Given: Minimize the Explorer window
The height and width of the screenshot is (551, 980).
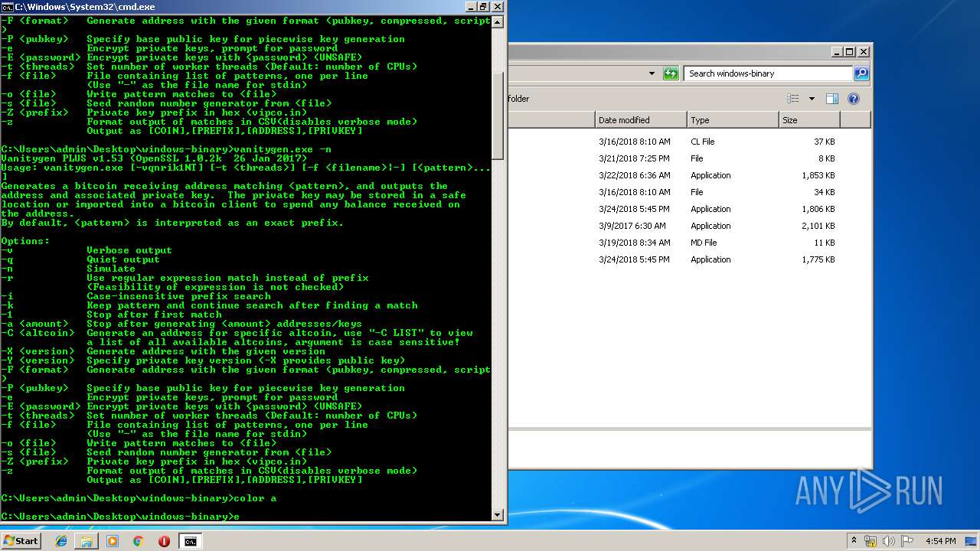Looking at the screenshot, I should (836, 52).
